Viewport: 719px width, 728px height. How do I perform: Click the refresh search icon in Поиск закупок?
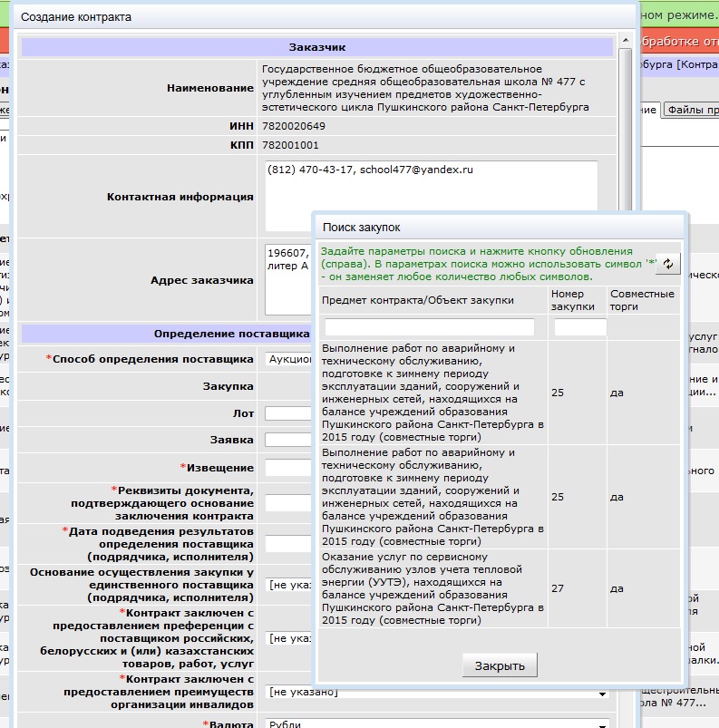click(668, 264)
